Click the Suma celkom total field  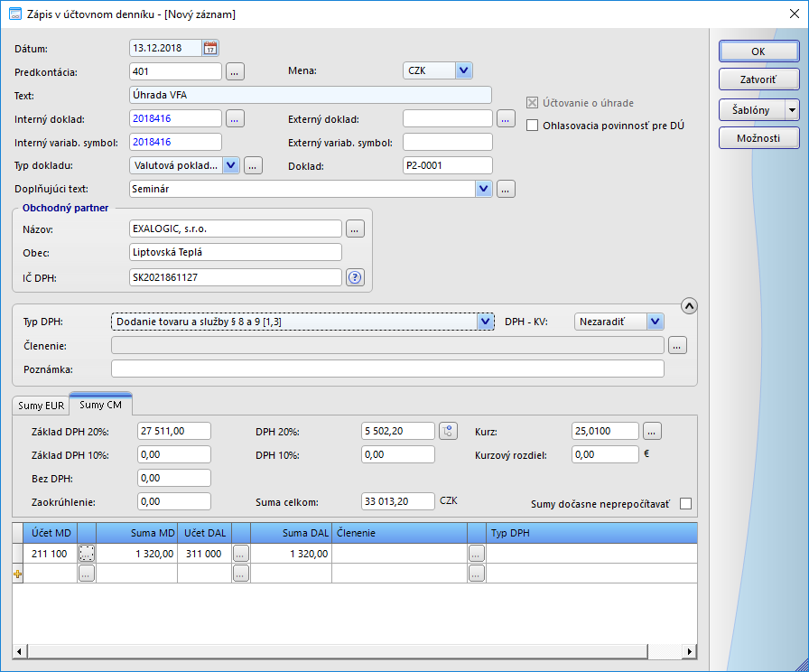coord(398,501)
